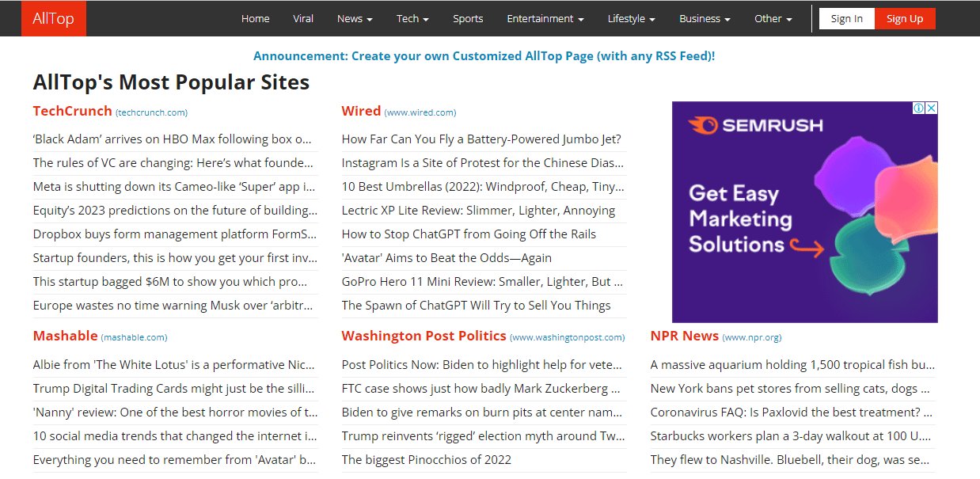Open Starbucks workers 3-day walkout story
This screenshot has width=980, height=479.
pyautogui.click(x=791, y=436)
